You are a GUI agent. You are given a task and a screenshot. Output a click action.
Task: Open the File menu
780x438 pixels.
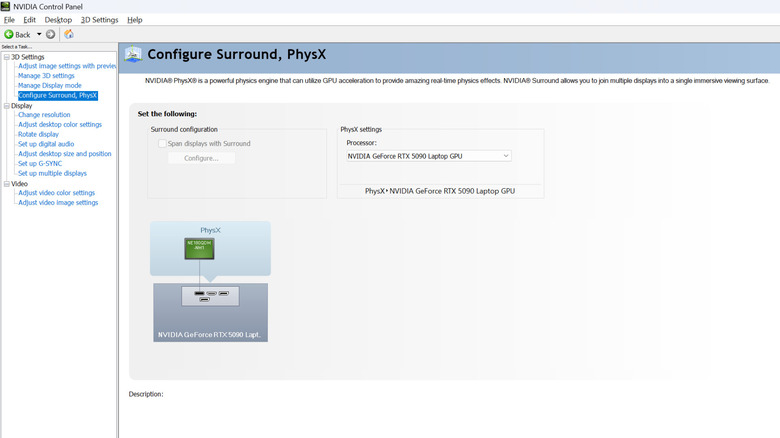[9, 20]
